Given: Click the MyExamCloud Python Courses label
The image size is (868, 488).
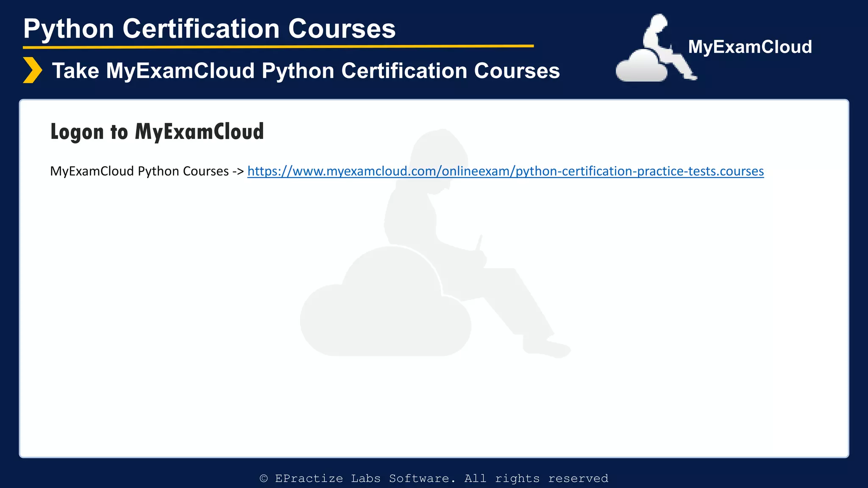Looking at the screenshot, I should (x=139, y=171).
